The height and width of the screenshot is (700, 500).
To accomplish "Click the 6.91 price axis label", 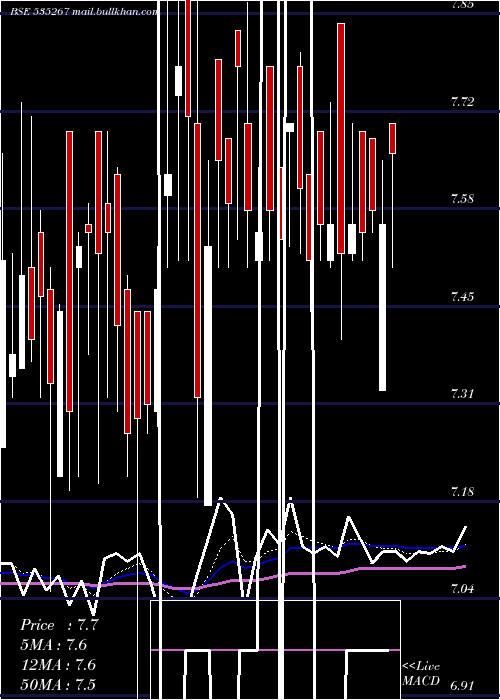I will (x=462, y=686).
